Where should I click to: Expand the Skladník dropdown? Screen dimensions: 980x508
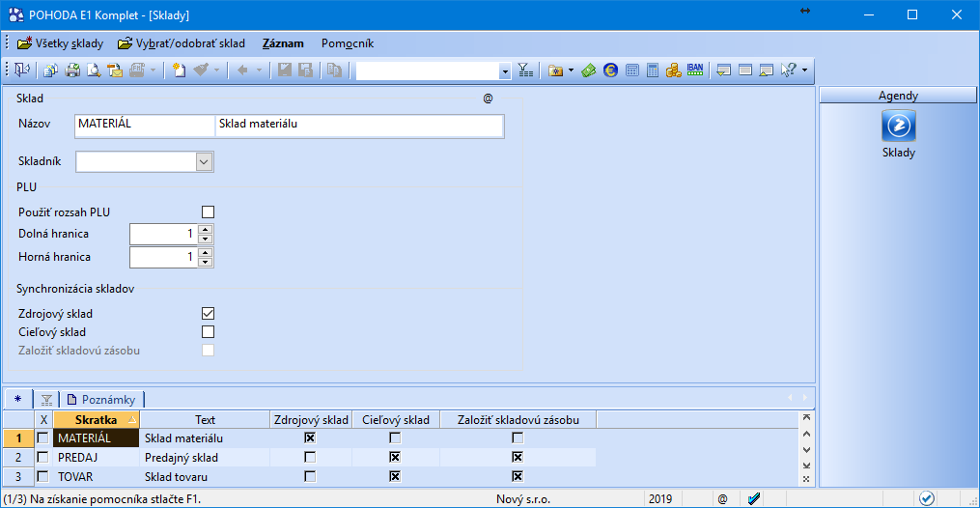pos(204,162)
